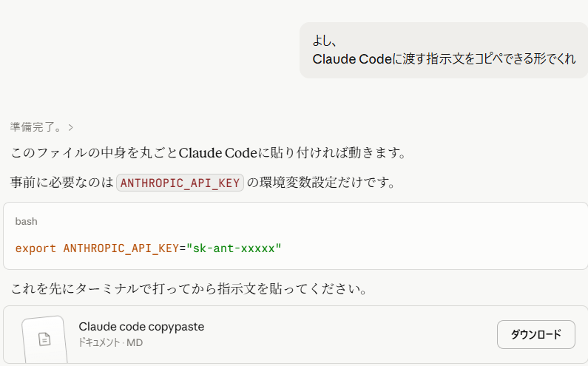Expand the 準備完了 thinking chevron
The width and height of the screenshot is (588, 366).
[71, 127]
